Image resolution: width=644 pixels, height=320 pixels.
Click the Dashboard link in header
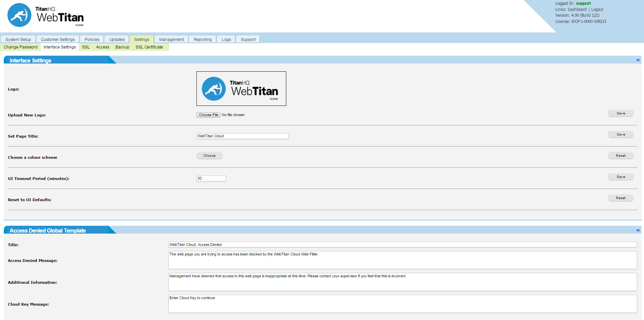577,10
